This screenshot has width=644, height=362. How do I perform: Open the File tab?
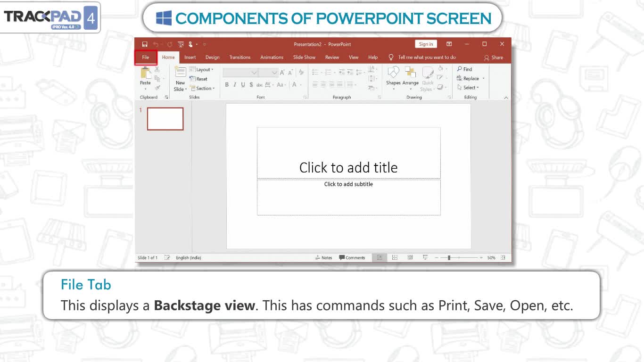pyautogui.click(x=146, y=58)
